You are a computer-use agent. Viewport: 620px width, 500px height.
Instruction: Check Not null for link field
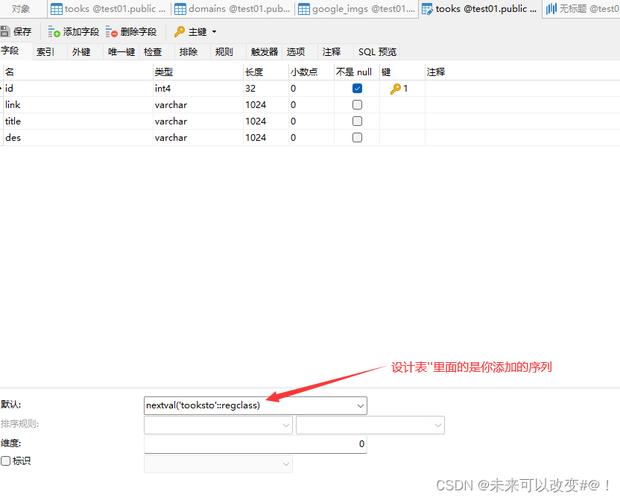[x=357, y=105]
